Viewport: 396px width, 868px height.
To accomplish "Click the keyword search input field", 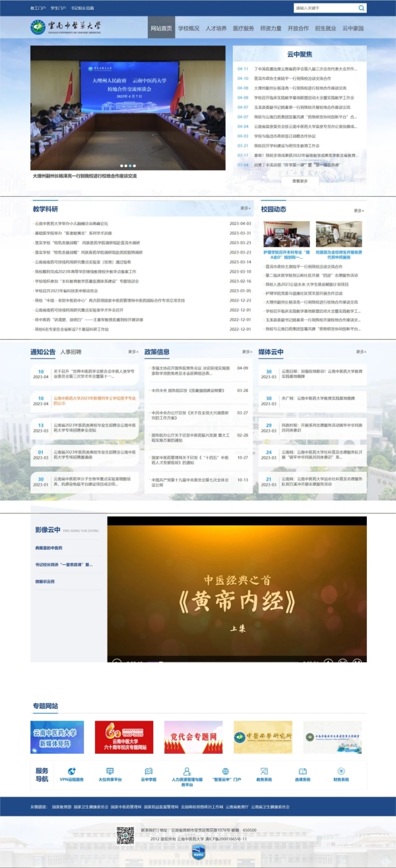I will [x=325, y=8].
